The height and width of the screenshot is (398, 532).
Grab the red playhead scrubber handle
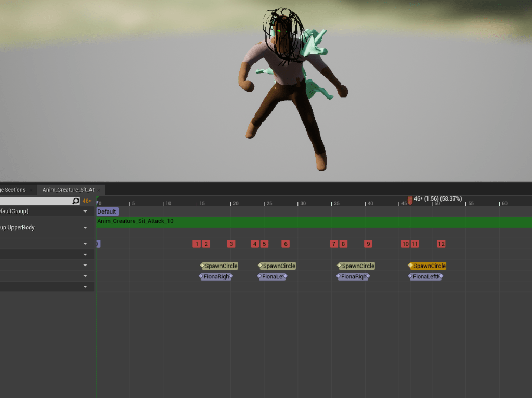(410, 200)
